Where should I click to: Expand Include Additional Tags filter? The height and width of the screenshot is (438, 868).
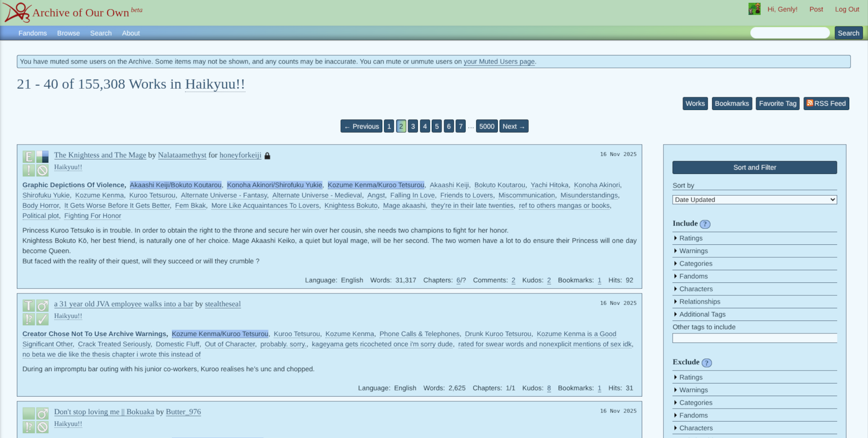[702, 314]
